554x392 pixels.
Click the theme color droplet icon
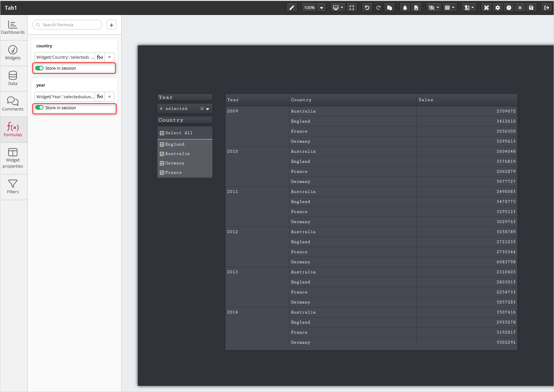[x=405, y=8]
